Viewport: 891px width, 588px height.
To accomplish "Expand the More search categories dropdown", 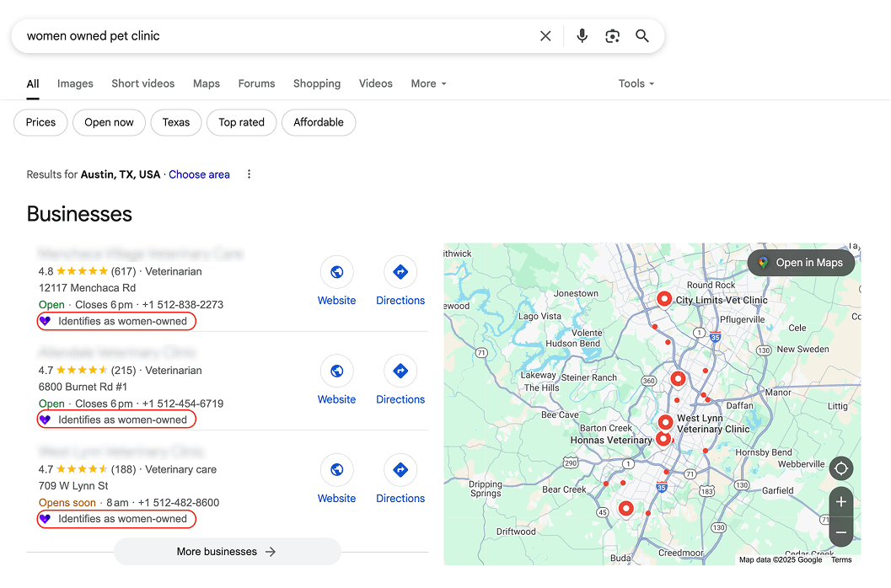I will [x=428, y=83].
